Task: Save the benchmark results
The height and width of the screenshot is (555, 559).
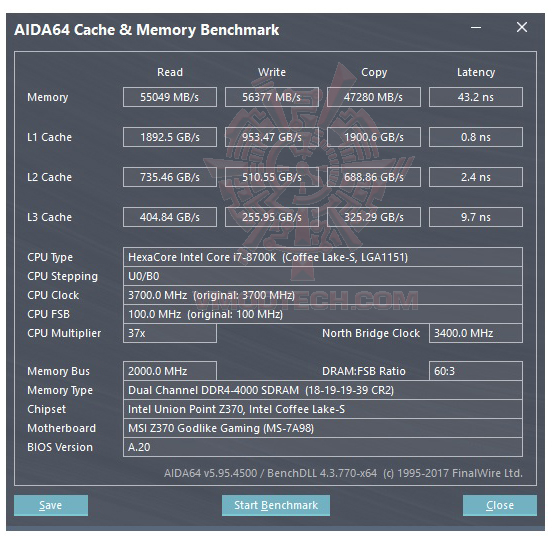Action: pos(51,505)
